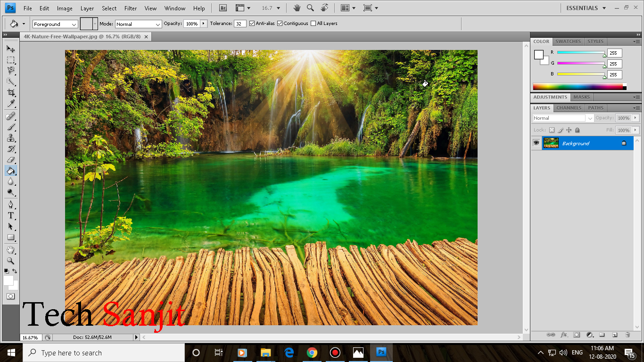Enable the All Layers checkbox
This screenshot has height=362, width=644.
point(313,23)
